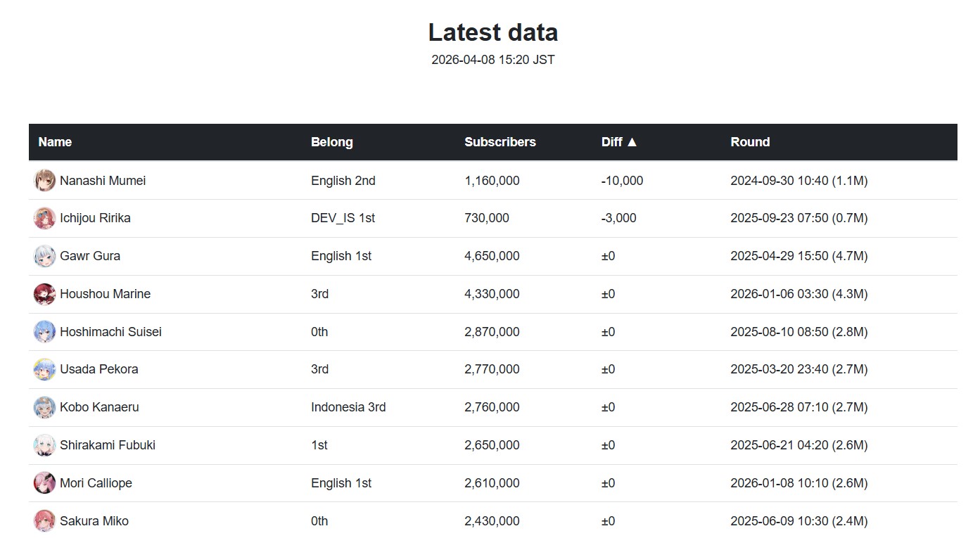
Task: Click '1st' in Shirakami Fubuki's row
Action: pyautogui.click(x=319, y=445)
